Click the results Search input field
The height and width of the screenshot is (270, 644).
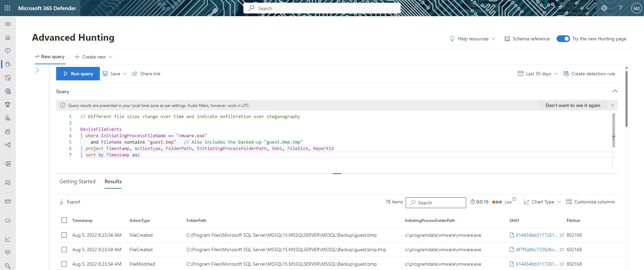[x=436, y=203]
